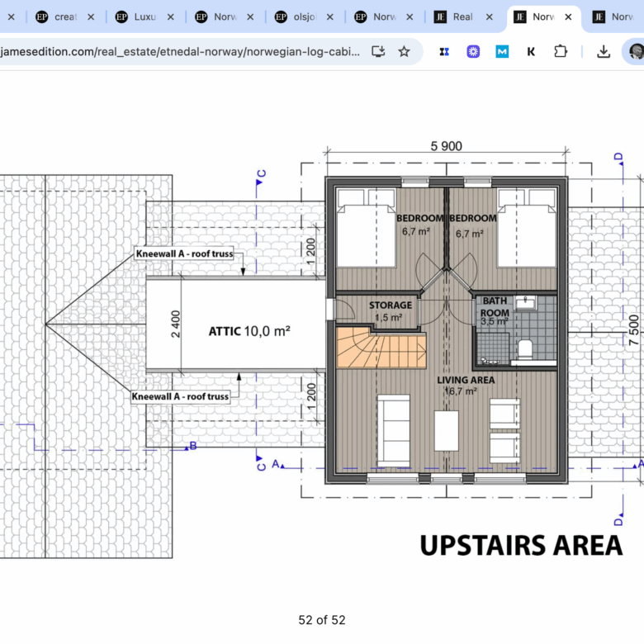Click the blue dots extension icon

tap(444, 51)
